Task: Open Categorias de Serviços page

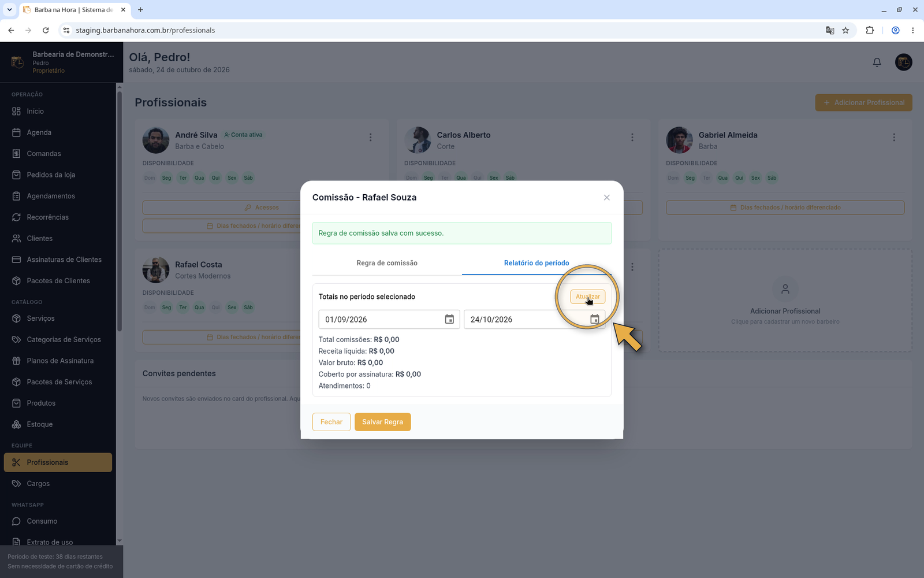Action: (x=58, y=339)
